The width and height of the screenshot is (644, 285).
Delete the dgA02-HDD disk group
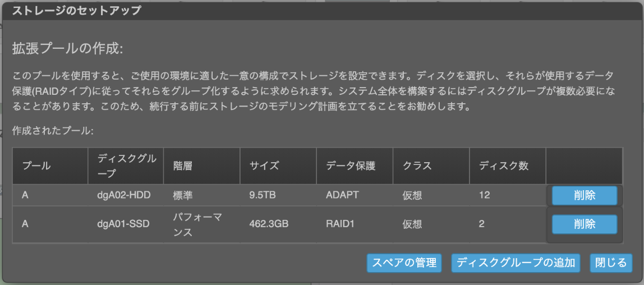[584, 195]
